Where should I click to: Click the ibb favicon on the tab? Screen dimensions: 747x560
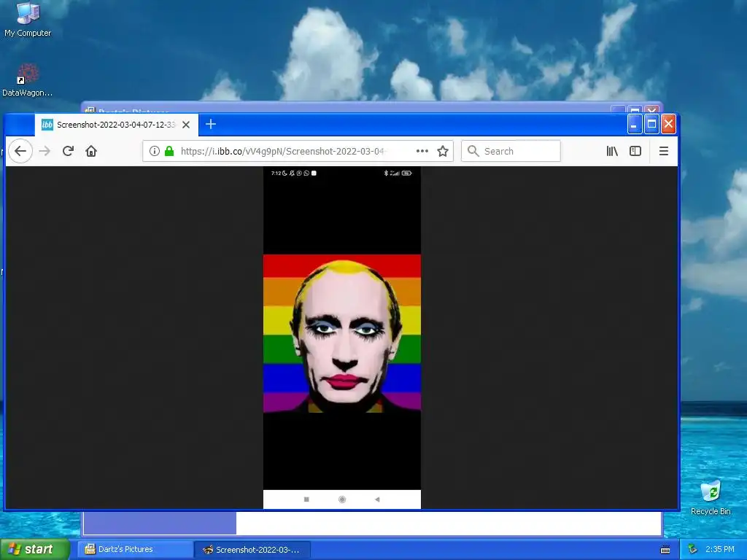pyautogui.click(x=47, y=125)
